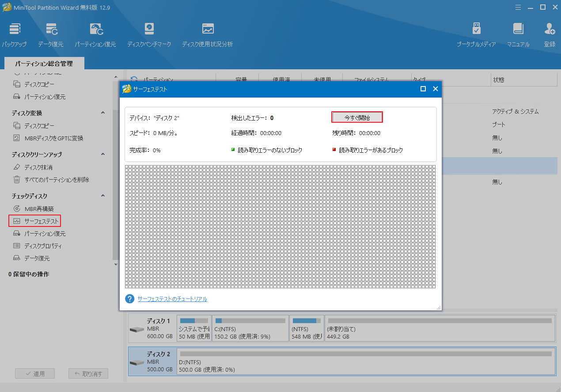
Task: Open the データ復元 toolbar tool
Action: 51,35
